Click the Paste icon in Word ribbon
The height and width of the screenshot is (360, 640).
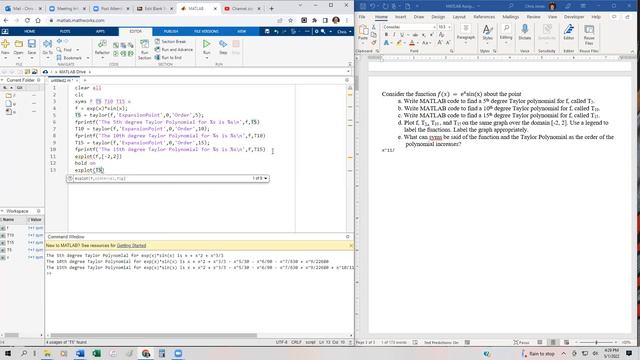click(363, 31)
